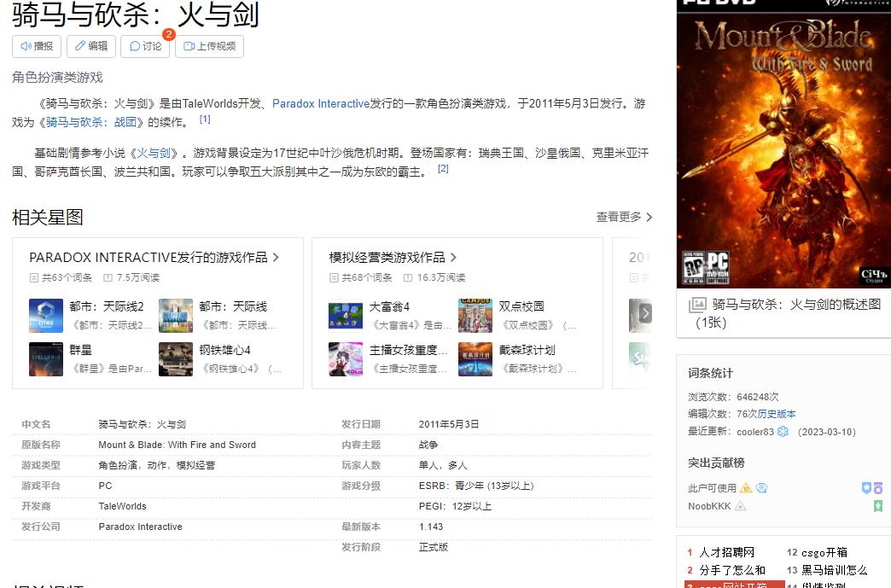This screenshot has width=891, height=588.
Task: Open the 群星 game thumbnail
Action: point(46,359)
